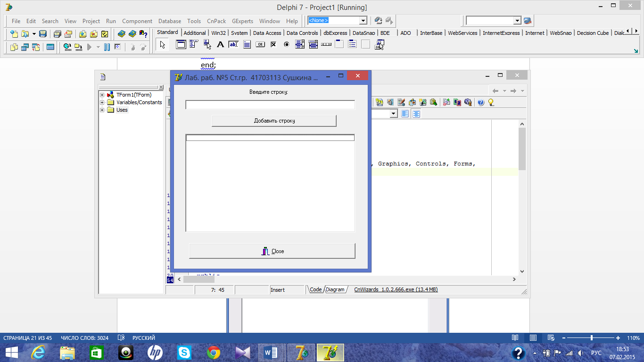Open Google Chrome from the taskbar
This screenshot has height=362, width=644.
point(214,353)
